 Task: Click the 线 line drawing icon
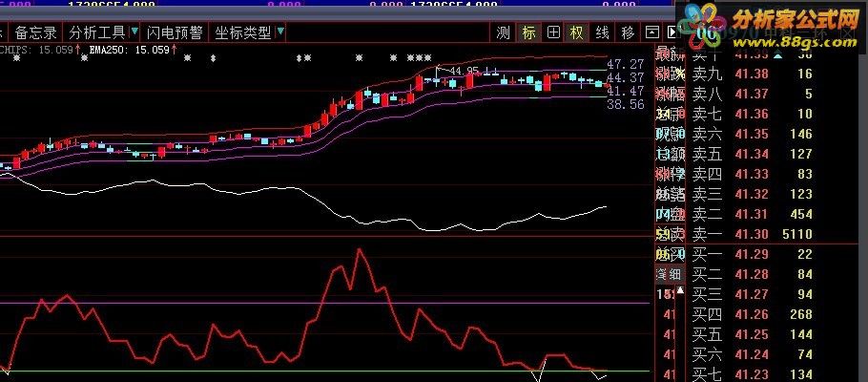(602, 32)
